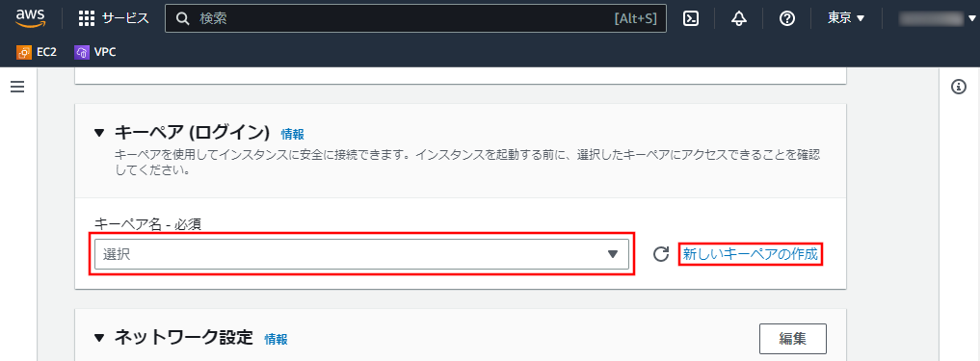Collapse the ネットワーク設定 section
Image resolution: width=980 pixels, height=361 pixels.
pyautogui.click(x=99, y=339)
